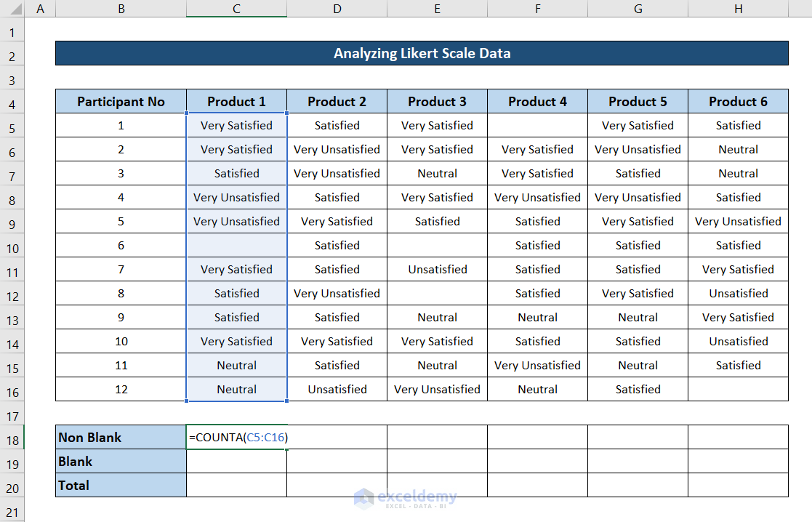
Task: Select the Total label cell
Action: point(120,485)
